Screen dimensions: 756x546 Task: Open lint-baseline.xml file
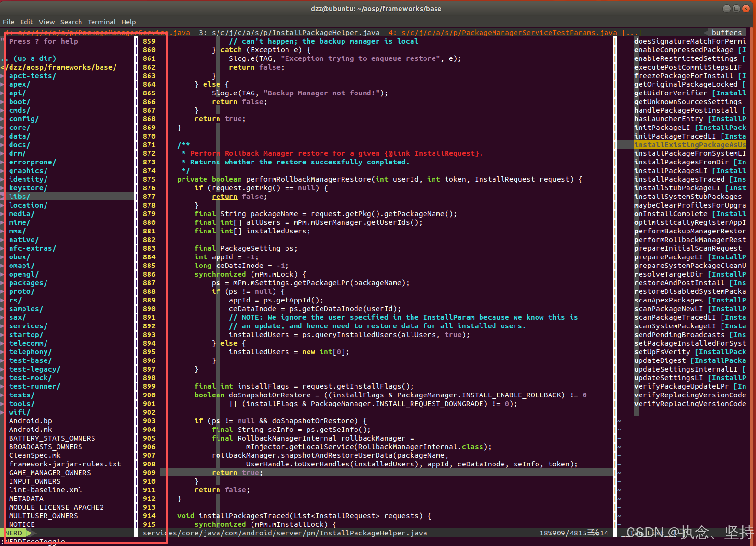[45, 490]
